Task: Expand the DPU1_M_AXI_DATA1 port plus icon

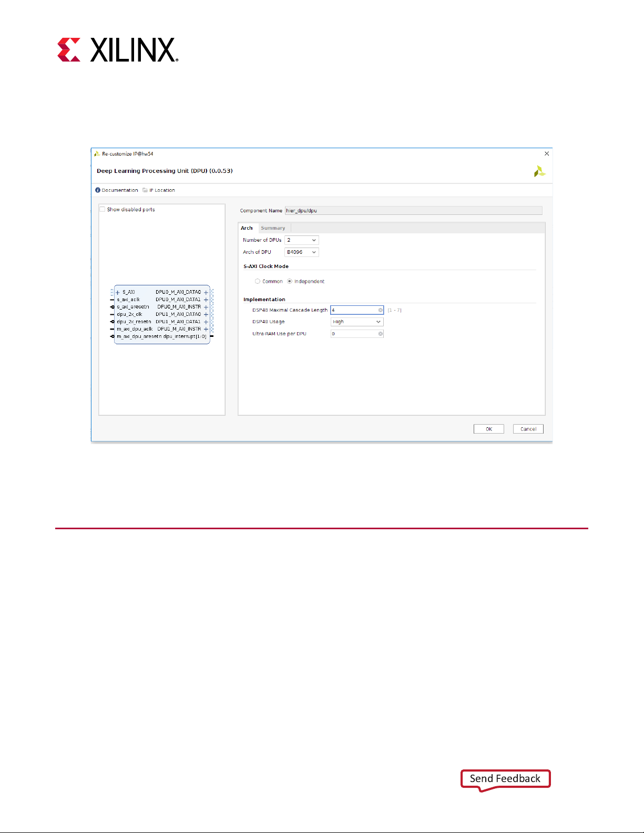Action: pyautogui.click(x=206, y=322)
